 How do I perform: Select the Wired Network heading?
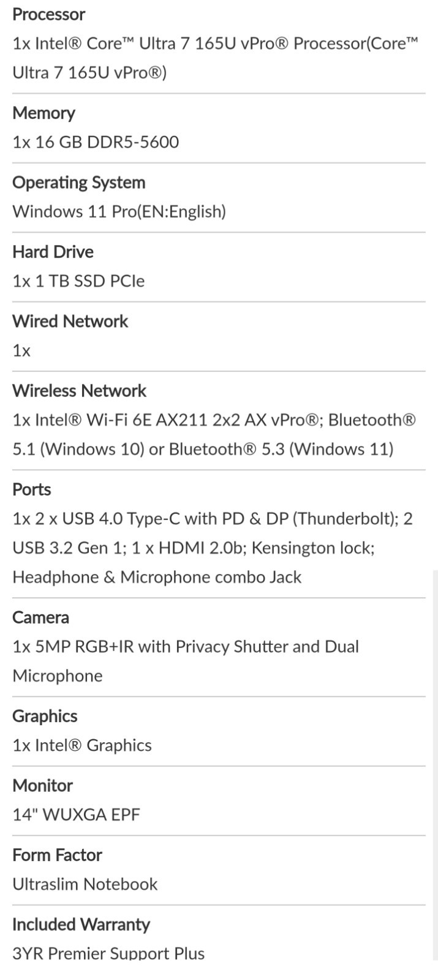(x=70, y=322)
